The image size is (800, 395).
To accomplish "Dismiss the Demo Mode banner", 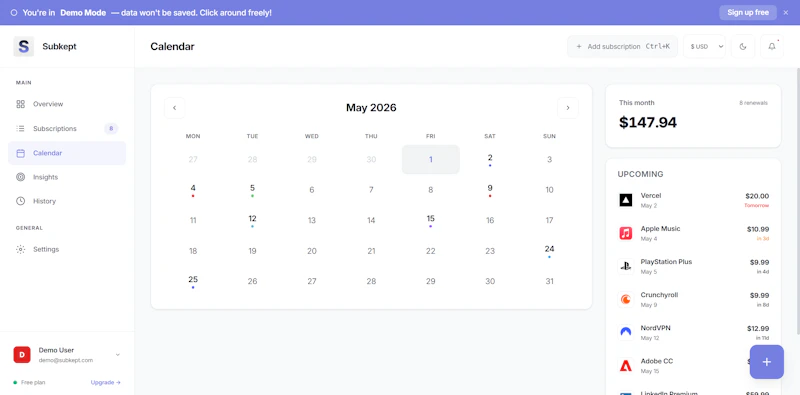I will [786, 13].
